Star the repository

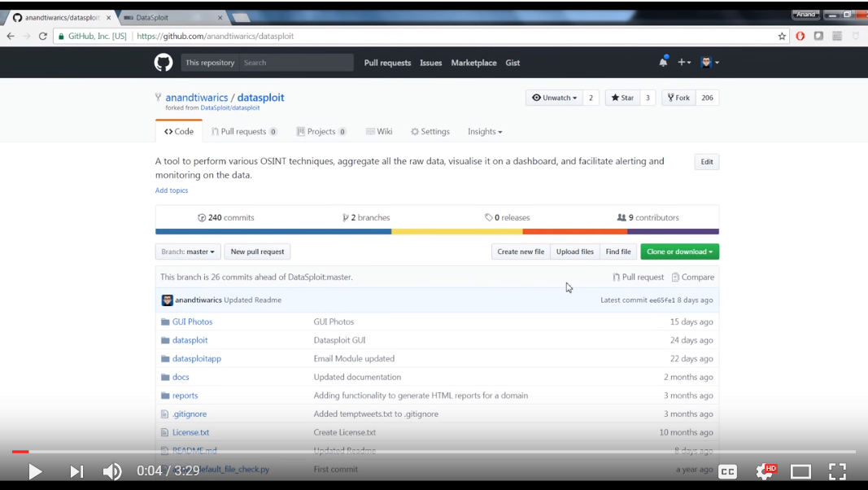(x=623, y=98)
